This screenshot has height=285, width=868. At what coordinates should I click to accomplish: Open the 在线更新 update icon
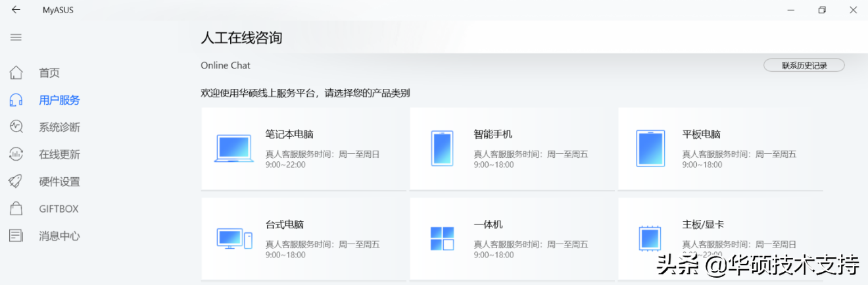[x=16, y=155]
